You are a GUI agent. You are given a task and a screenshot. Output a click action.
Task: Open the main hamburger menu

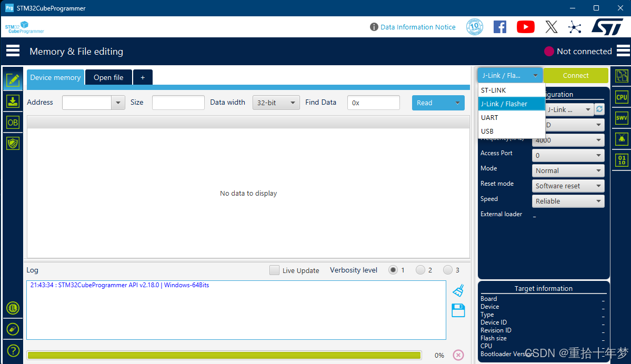click(x=13, y=51)
